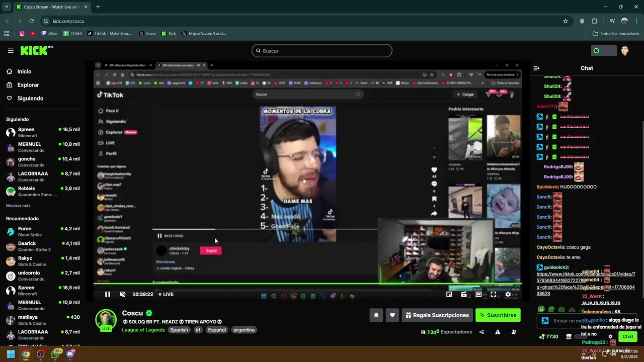Open TikTok - Make Your... bookmark
The image size is (644, 362).
[110, 34]
